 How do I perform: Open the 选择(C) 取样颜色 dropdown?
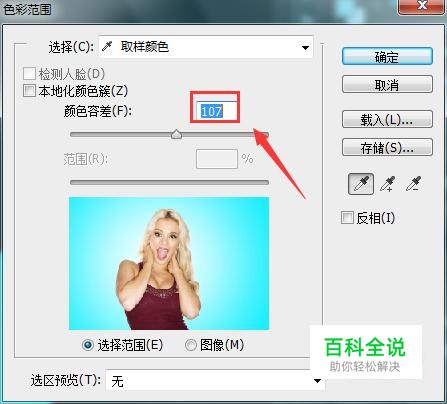pyautogui.click(x=206, y=47)
